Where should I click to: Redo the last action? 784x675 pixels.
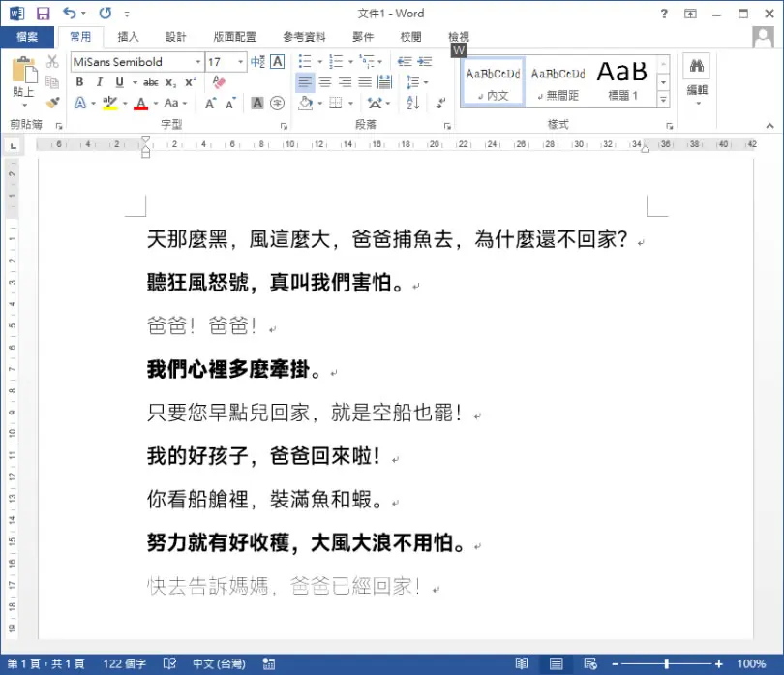click(x=105, y=13)
